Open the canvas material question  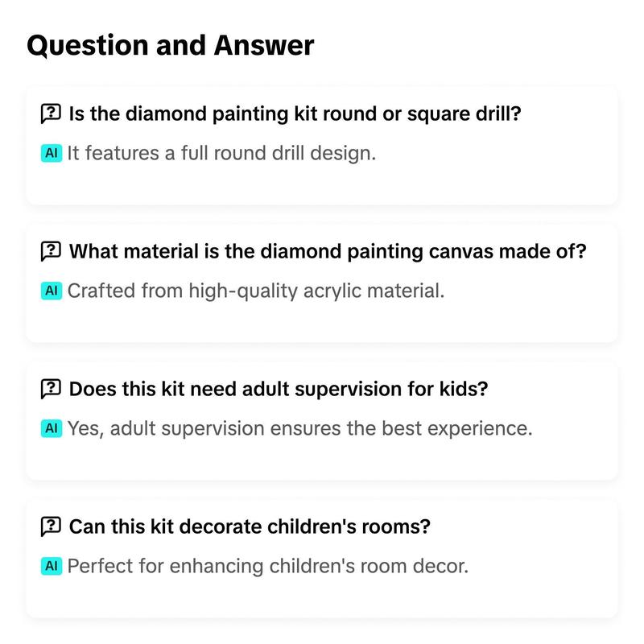click(328, 251)
